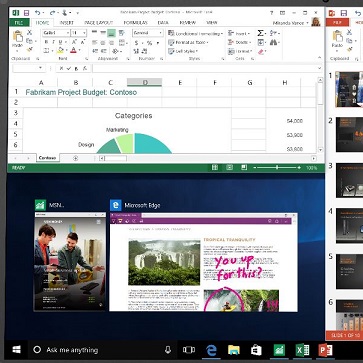
Task: Toggle highlighted Bottom Align button
Action: pos(112,33)
